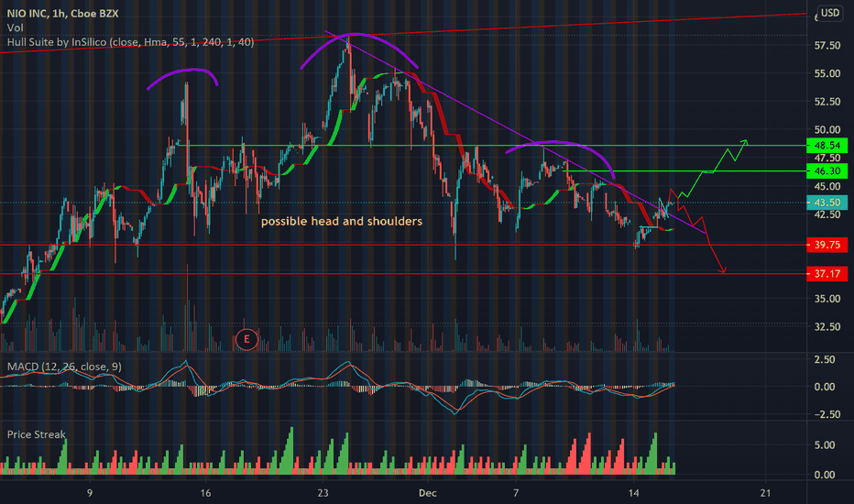
Task: Click the red 37.17 price label
Action: click(827, 273)
